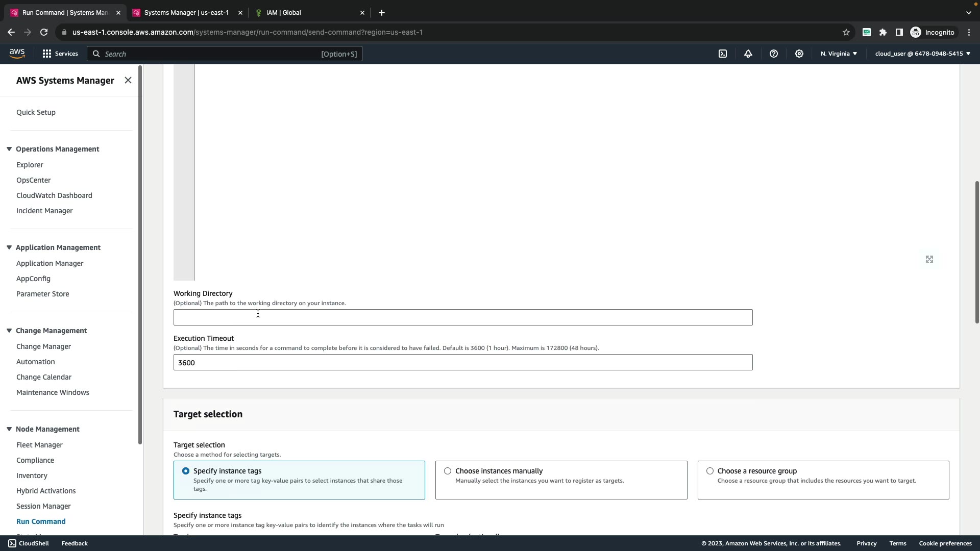Open the CloudShell icon in the top navbar
The width and height of the screenshot is (980, 551).
723,54
